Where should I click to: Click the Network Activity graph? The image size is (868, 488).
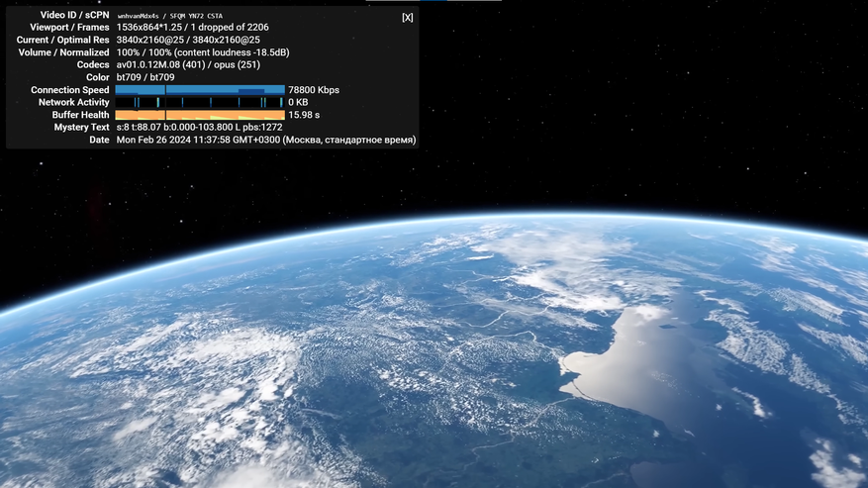pos(200,102)
